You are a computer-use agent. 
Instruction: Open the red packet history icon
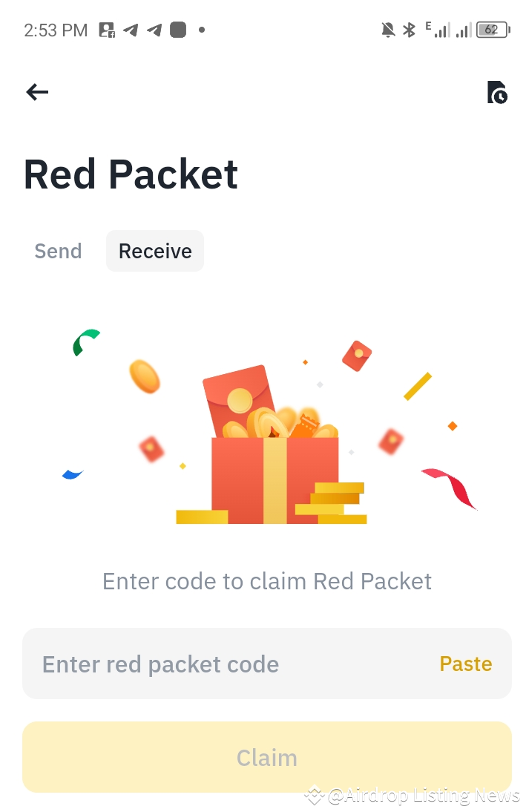tap(497, 92)
